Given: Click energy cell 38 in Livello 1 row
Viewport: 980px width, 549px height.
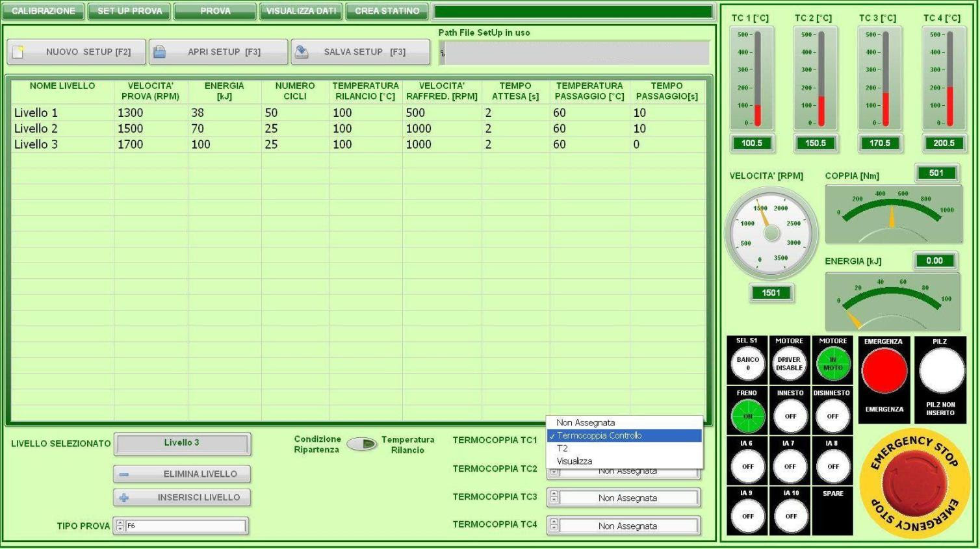Looking at the screenshot, I should point(225,113).
